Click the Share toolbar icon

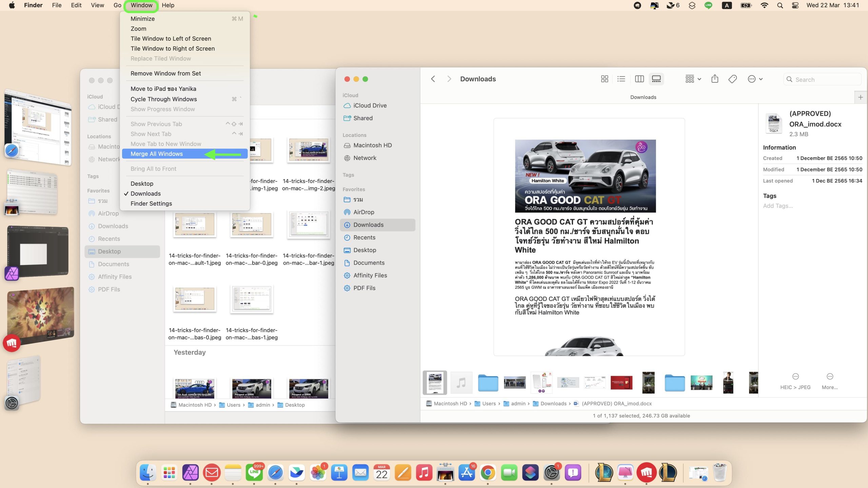click(x=715, y=79)
